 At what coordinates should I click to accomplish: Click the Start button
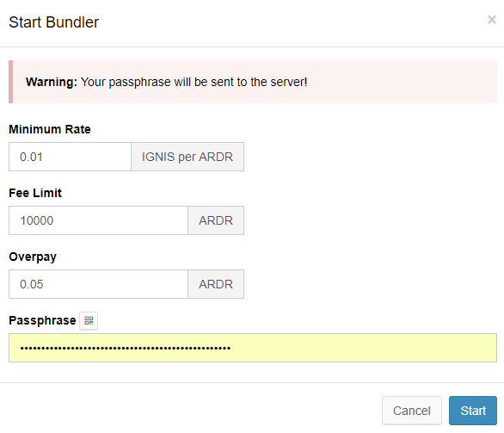[473, 411]
